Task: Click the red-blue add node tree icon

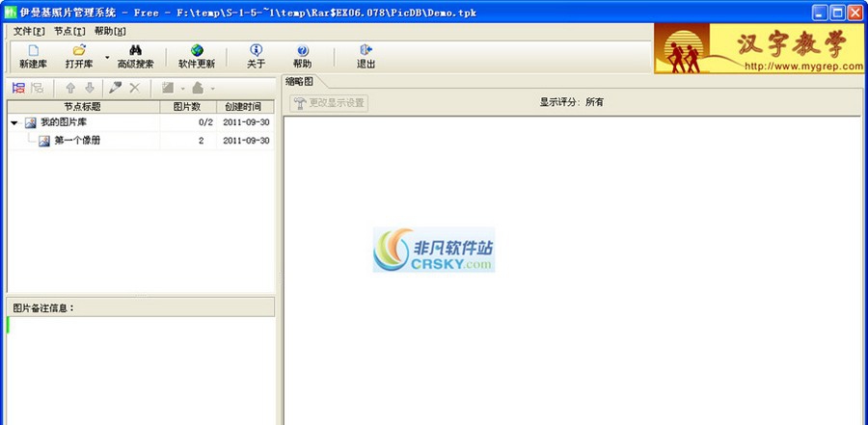Action: click(19, 88)
